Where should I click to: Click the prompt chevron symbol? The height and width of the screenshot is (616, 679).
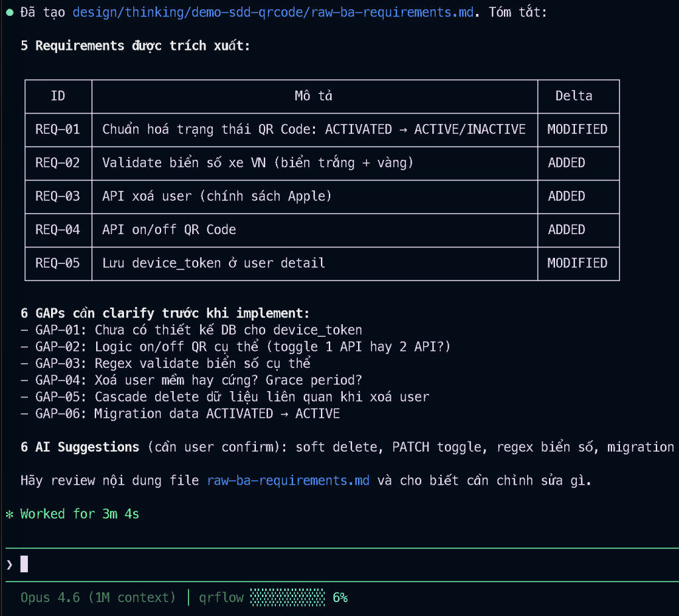[9, 564]
